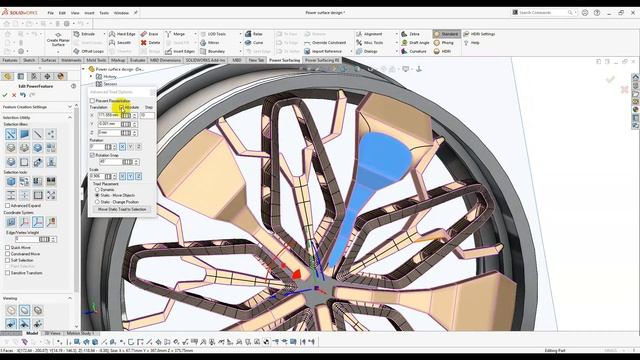Open the Tools menu
The height and width of the screenshot is (360, 640).
pyautogui.click(x=104, y=13)
